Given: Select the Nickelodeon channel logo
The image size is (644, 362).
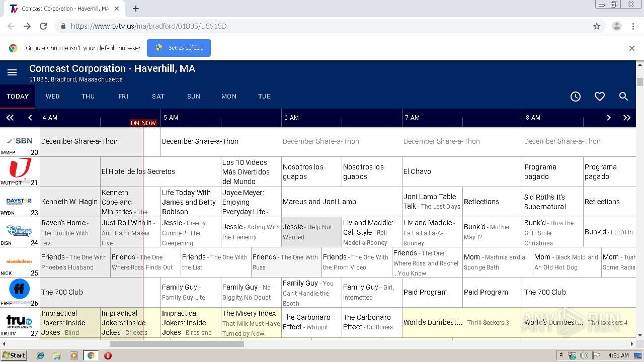Looking at the screenshot, I should click(x=19, y=261).
